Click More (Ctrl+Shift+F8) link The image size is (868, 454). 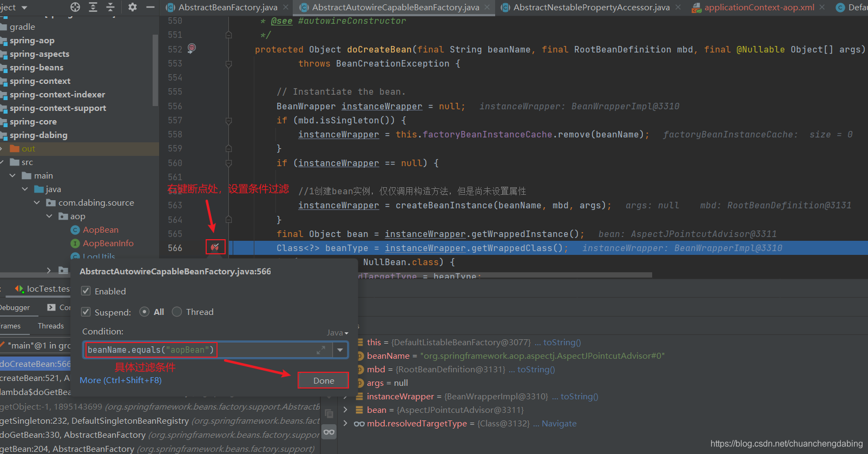pyautogui.click(x=121, y=380)
